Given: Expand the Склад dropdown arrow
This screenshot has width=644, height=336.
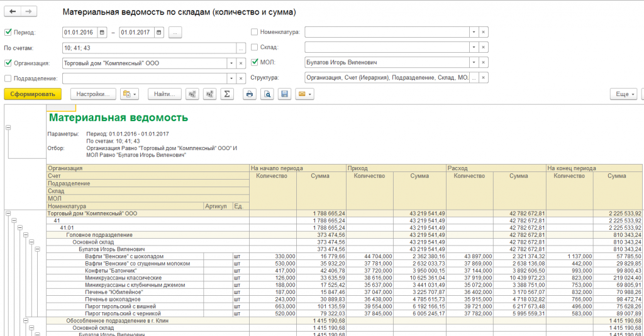Looking at the screenshot, I should coord(474,47).
